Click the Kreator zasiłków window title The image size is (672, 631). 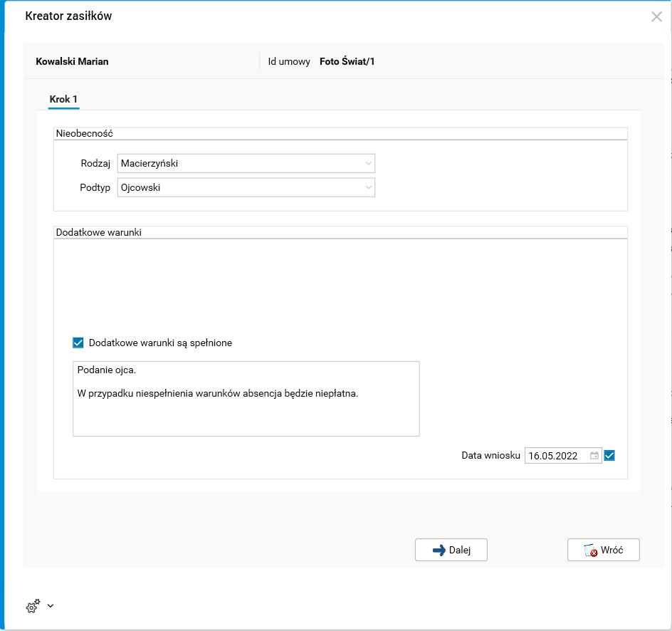coord(68,16)
